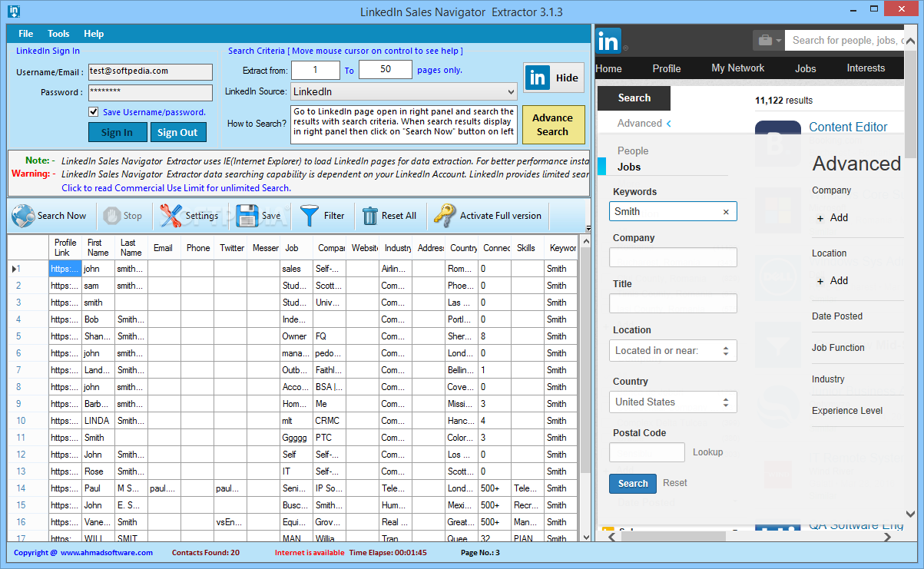Image resolution: width=924 pixels, height=569 pixels.
Task: Click the Sign In button
Action: [118, 132]
